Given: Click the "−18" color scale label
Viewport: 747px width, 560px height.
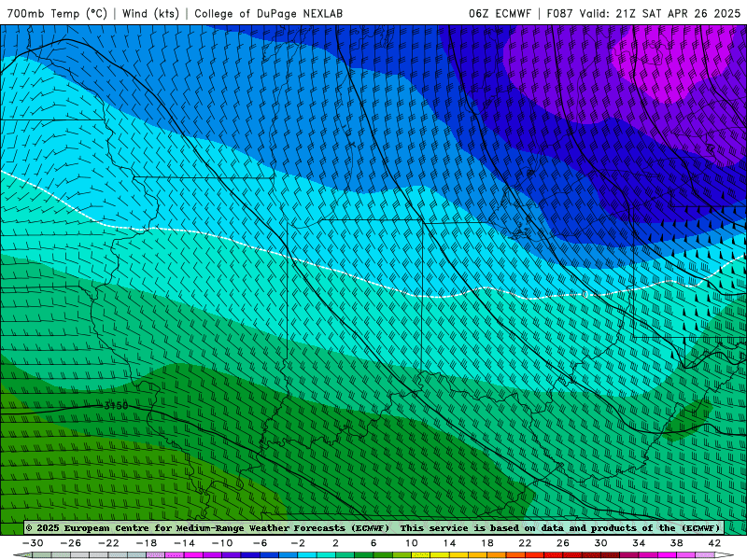Looking at the screenshot, I should pyautogui.click(x=147, y=543).
